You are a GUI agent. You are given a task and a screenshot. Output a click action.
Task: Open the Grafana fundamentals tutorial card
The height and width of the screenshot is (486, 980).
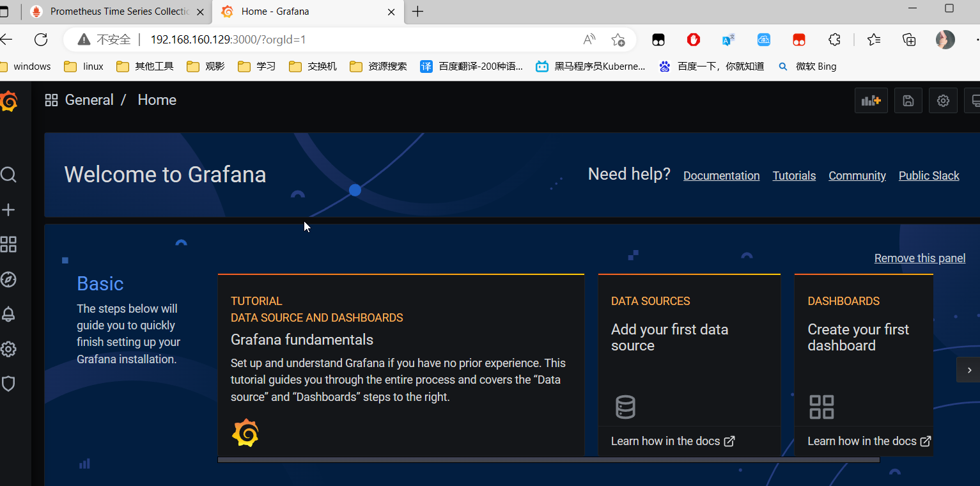(401, 365)
